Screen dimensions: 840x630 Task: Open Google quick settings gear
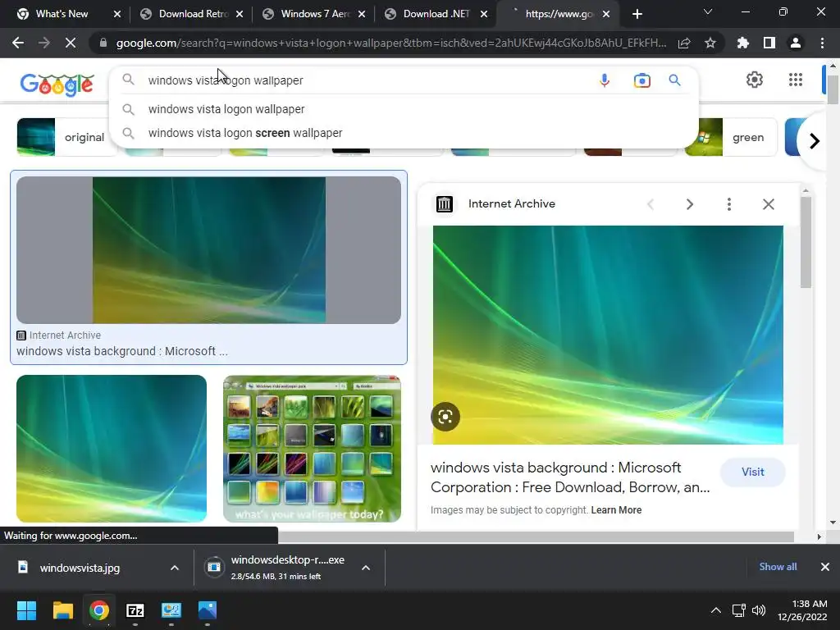755,80
